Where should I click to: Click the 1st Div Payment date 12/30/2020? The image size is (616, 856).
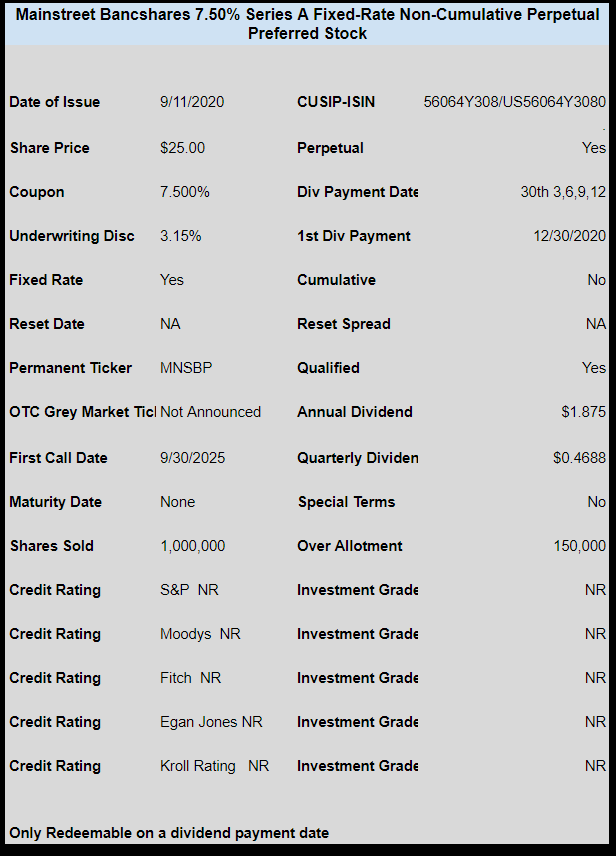pyautogui.click(x=570, y=236)
